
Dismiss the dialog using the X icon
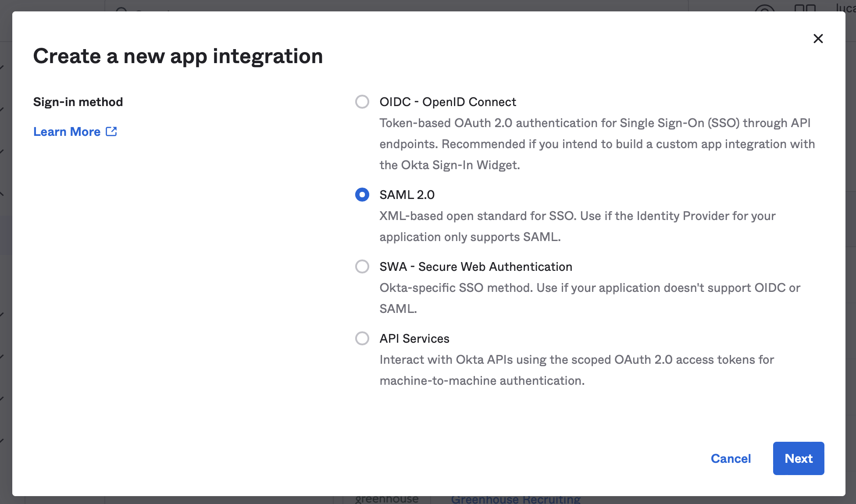pyautogui.click(x=818, y=39)
